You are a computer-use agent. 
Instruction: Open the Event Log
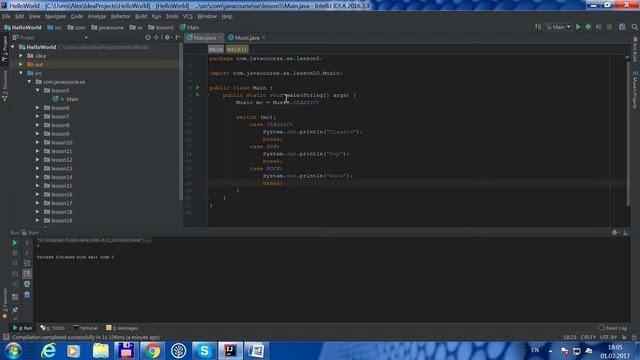click(x=613, y=328)
